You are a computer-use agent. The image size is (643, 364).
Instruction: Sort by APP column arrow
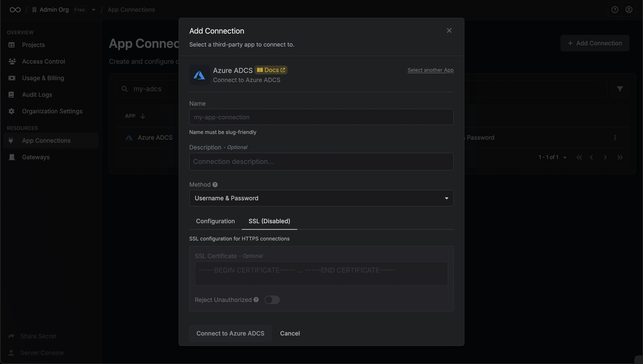[143, 116]
